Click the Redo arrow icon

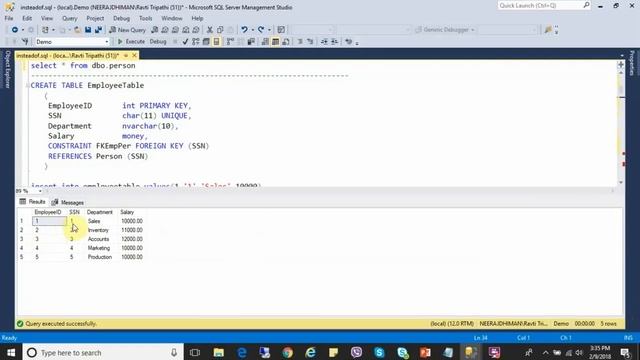[261, 30]
